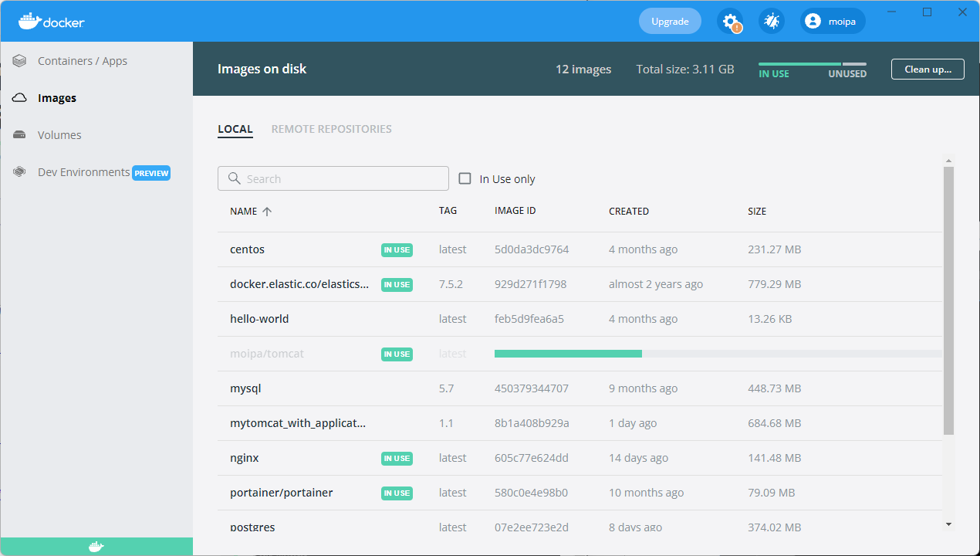Click the 1.1 tag on the mytomcat row
Image resolution: width=980 pixels, height=556 pixels.
coord(446,423)
